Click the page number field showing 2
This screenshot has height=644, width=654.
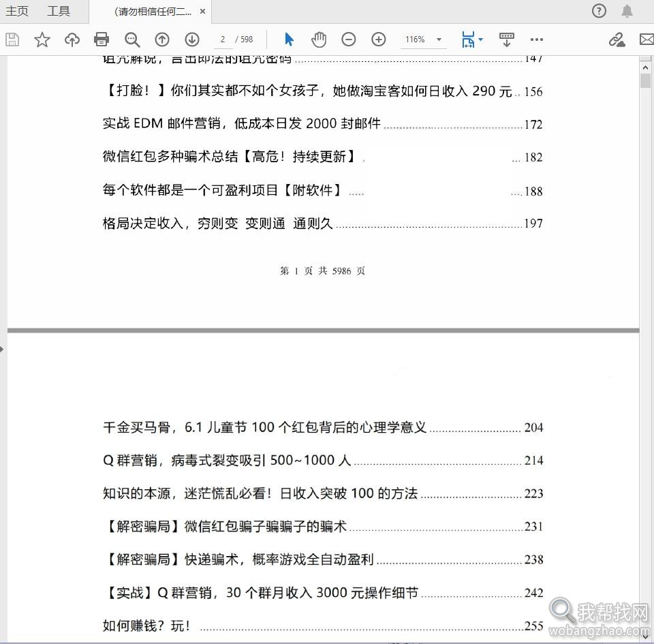(223, 40)
